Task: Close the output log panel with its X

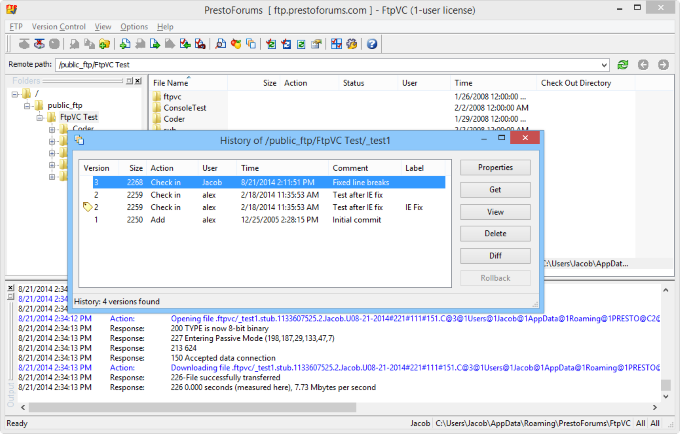Action: (x=11, y=288)
